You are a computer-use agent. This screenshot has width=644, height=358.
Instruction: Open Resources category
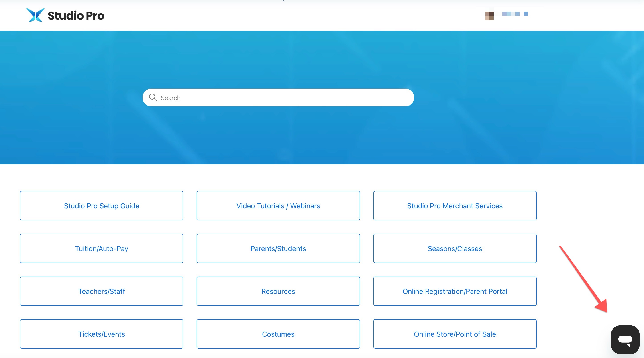click(278, 291)
